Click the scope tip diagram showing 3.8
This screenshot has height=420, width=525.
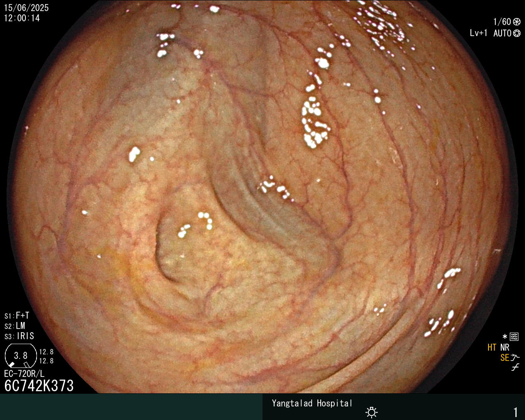point(21,356)
